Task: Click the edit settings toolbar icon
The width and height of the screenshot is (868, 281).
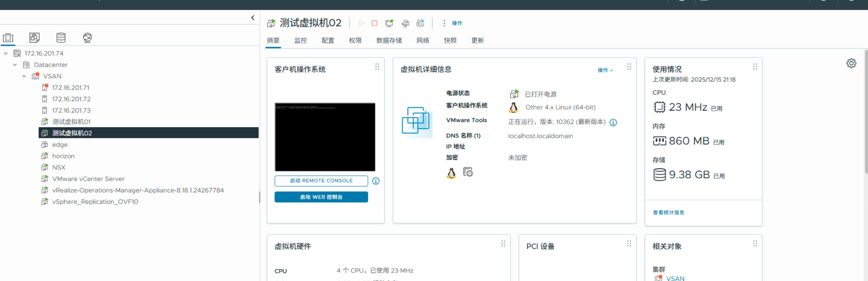Action: (x=405, y=23)
